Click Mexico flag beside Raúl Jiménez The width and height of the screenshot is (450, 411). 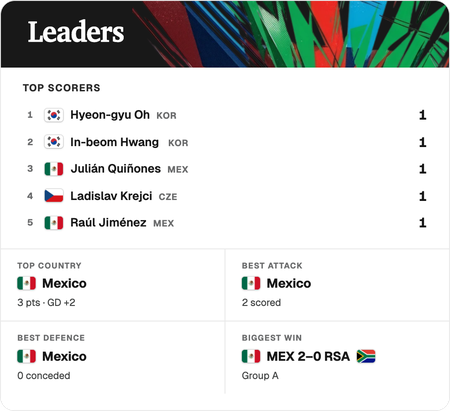coord(54,223)
